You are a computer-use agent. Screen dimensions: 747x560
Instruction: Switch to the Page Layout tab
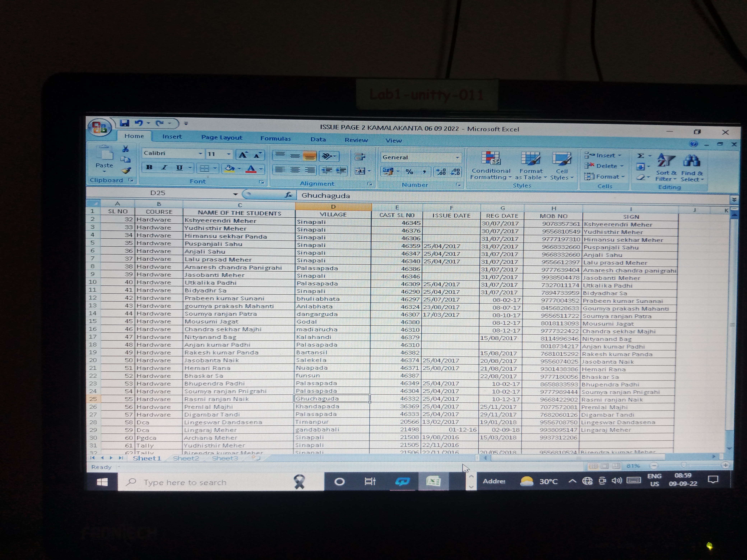222,137
